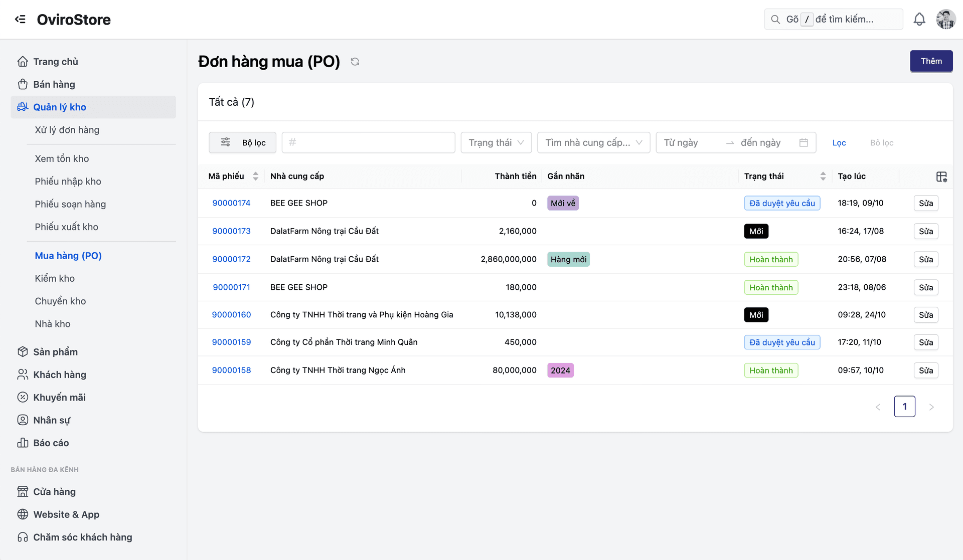Open the notifications bell

click(x=919, y=19)
